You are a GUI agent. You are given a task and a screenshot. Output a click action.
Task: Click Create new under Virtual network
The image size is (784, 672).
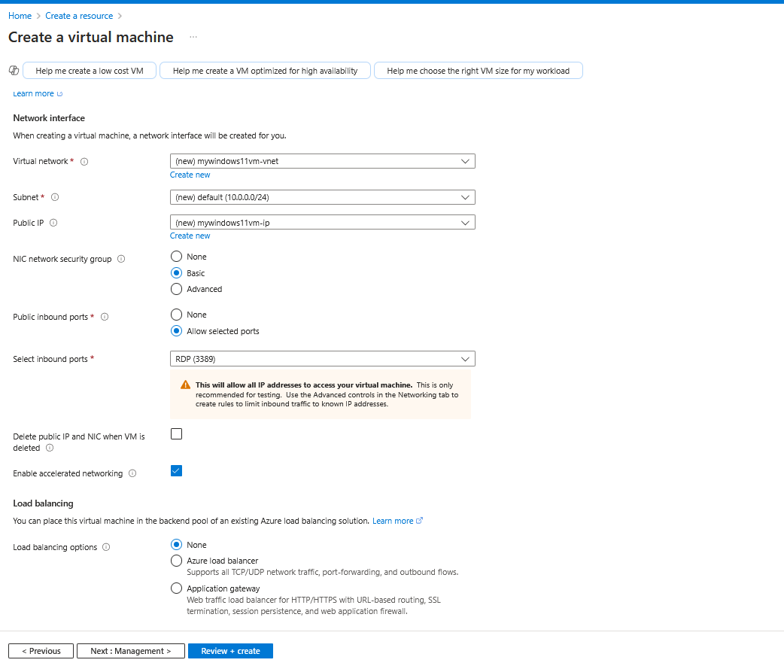[190, 175]
